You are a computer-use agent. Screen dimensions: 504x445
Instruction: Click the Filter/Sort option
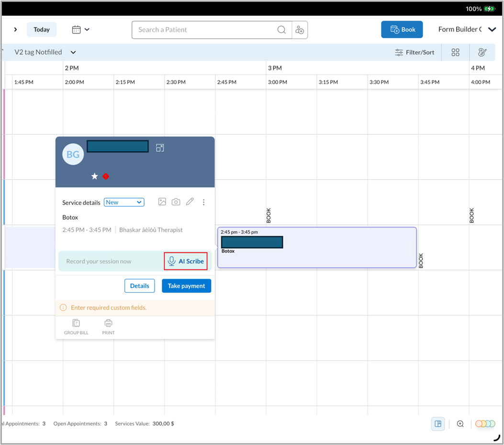[414, 52]
